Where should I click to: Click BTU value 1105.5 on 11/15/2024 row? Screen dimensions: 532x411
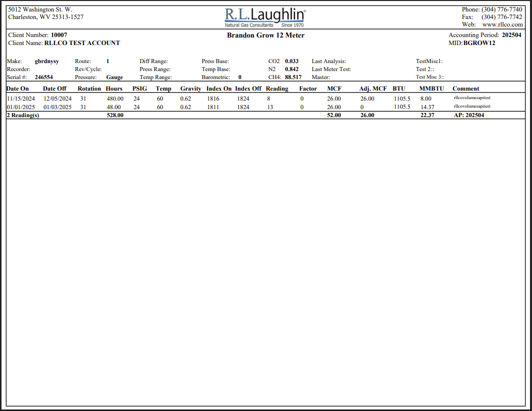pos(402,99)
